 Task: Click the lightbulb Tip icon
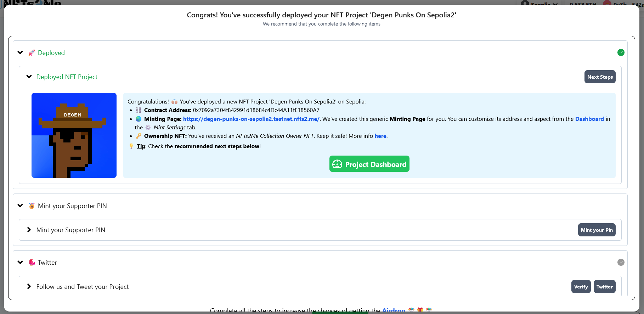(131, 146)
